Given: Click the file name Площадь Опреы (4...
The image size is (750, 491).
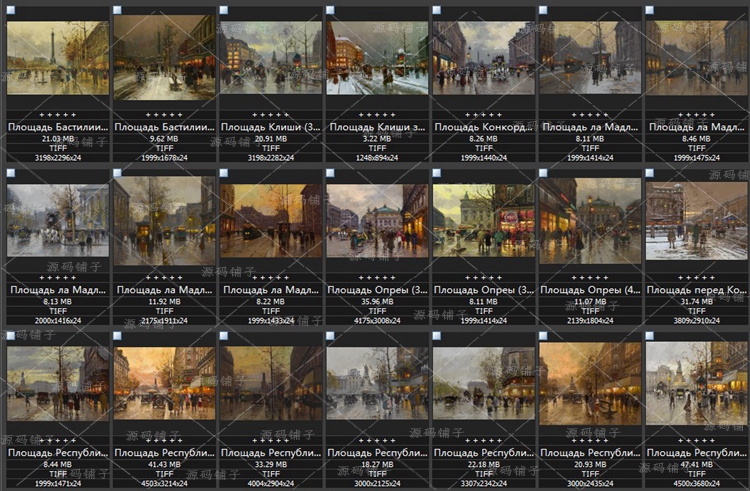Looking at the screenshot, I should (590, 290).
